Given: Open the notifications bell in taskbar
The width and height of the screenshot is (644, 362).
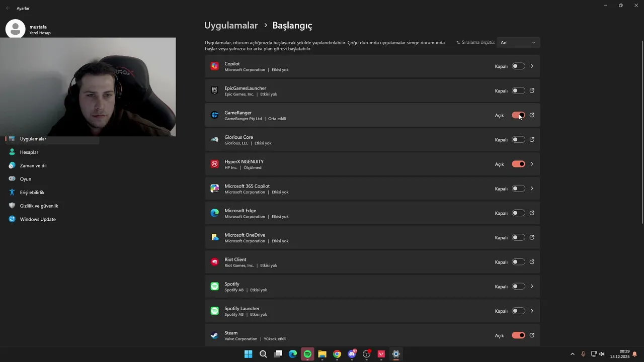Looking at the screenshot, I should [x=635, y=354].
